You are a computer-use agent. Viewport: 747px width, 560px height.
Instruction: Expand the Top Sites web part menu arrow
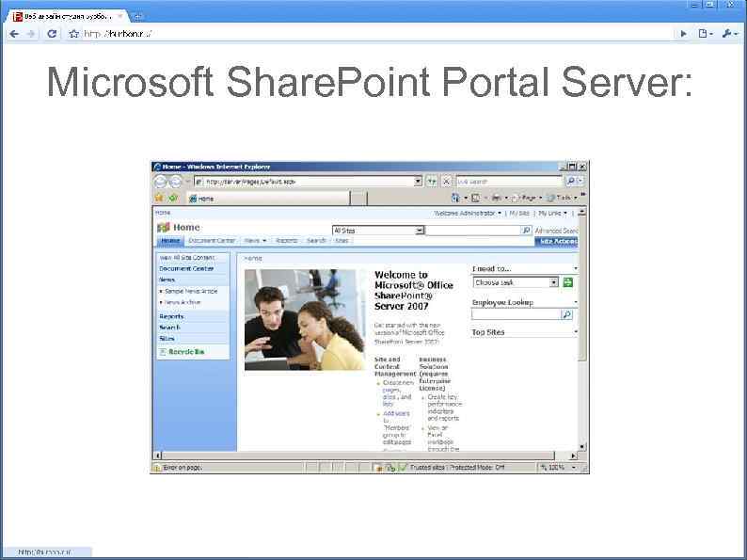pyautogui.click(x=576, y=331)
